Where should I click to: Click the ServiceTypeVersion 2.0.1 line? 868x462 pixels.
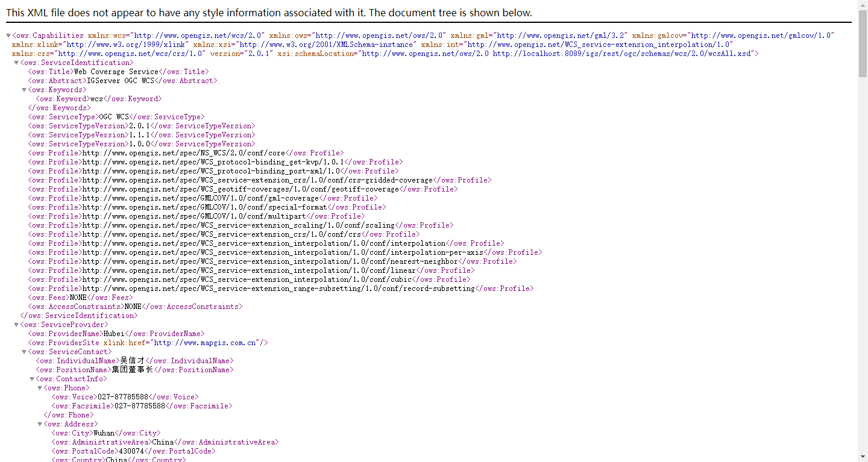(139, 126)
